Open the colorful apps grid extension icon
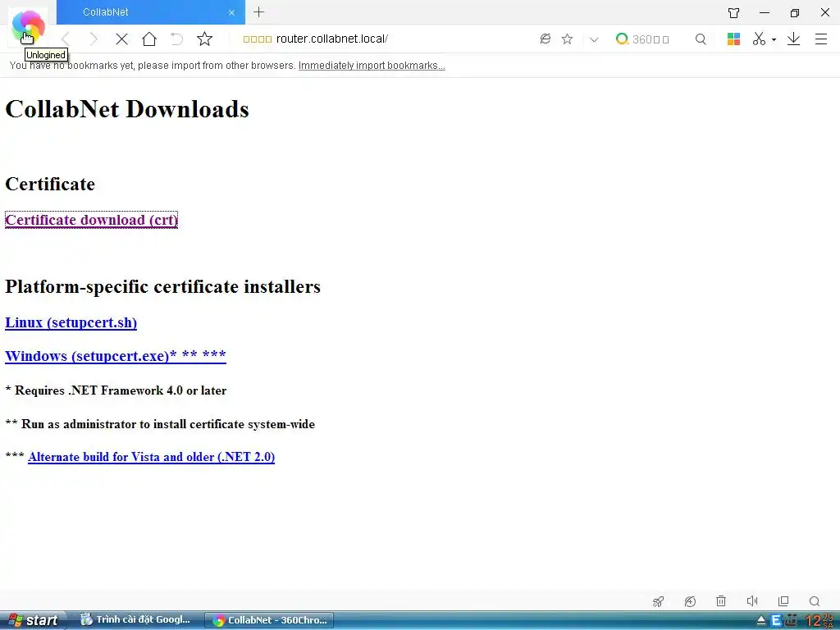Viewport: 840px width, 630px height. click(733, 39)
